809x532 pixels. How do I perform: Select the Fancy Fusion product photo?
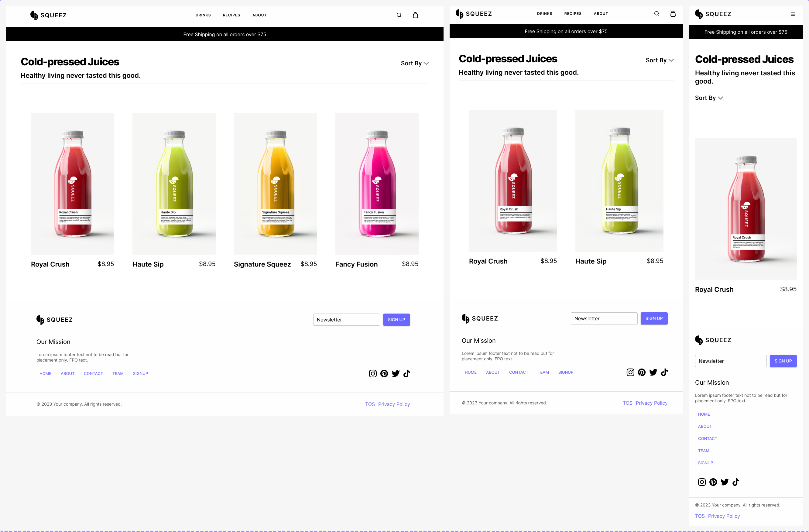pyautogui.click(x=377, y=183)
